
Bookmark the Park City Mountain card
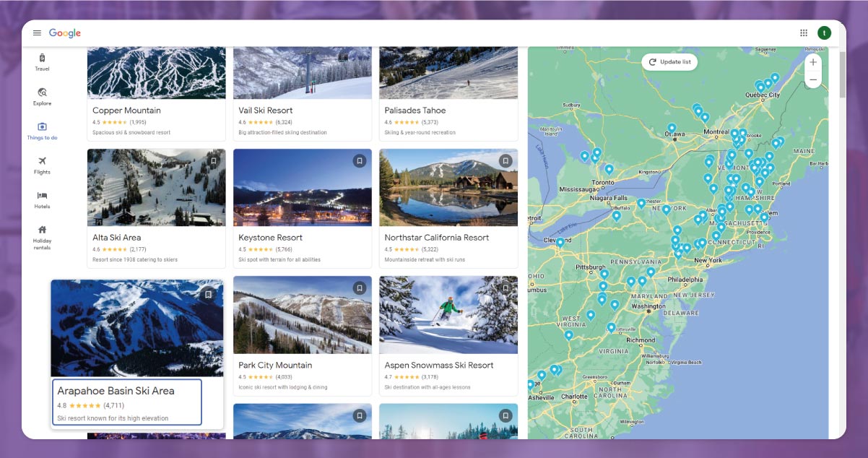[x=360, y=288]
